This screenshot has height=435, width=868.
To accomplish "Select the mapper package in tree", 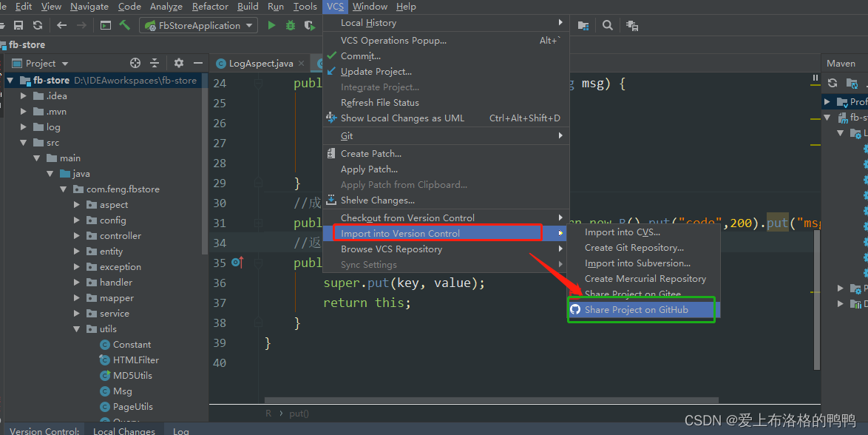I will pyautogui.click(x=116, y=298).
